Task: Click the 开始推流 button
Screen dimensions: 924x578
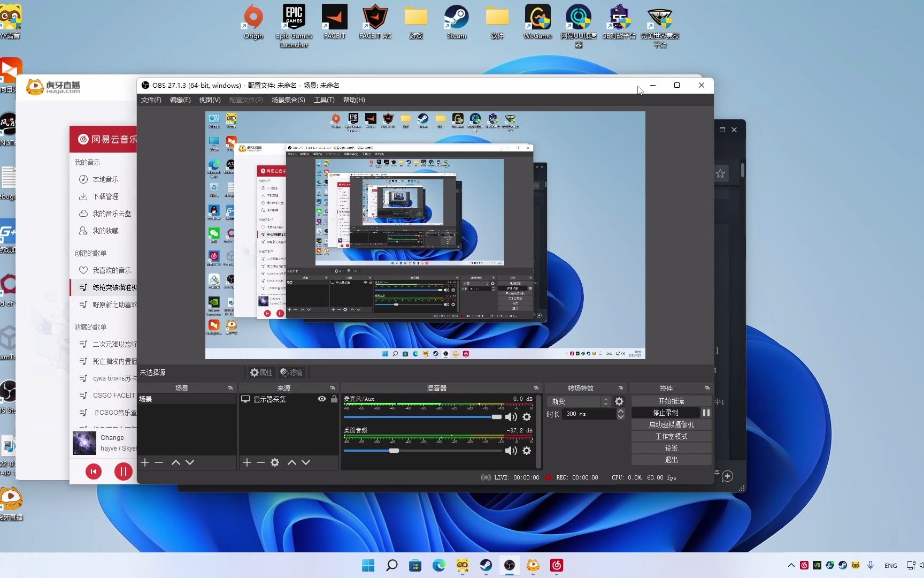Action: 671,401
